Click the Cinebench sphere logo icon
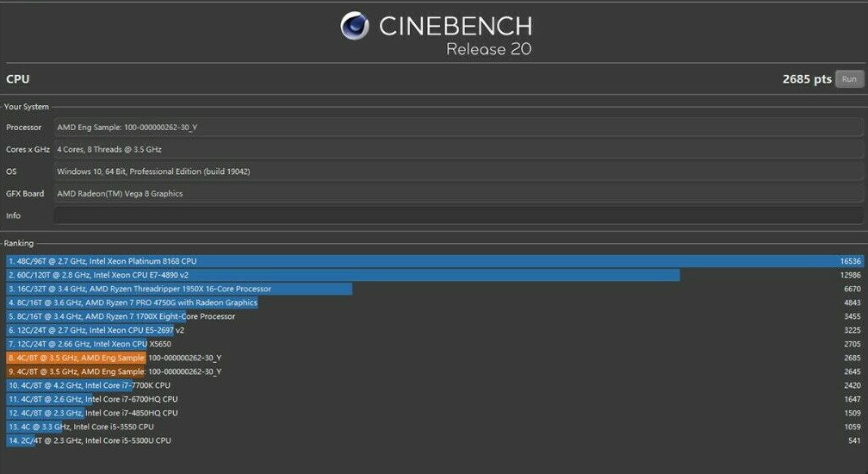Image resolution: width=868 pixels, height=474 pixels. coord(355,26)
